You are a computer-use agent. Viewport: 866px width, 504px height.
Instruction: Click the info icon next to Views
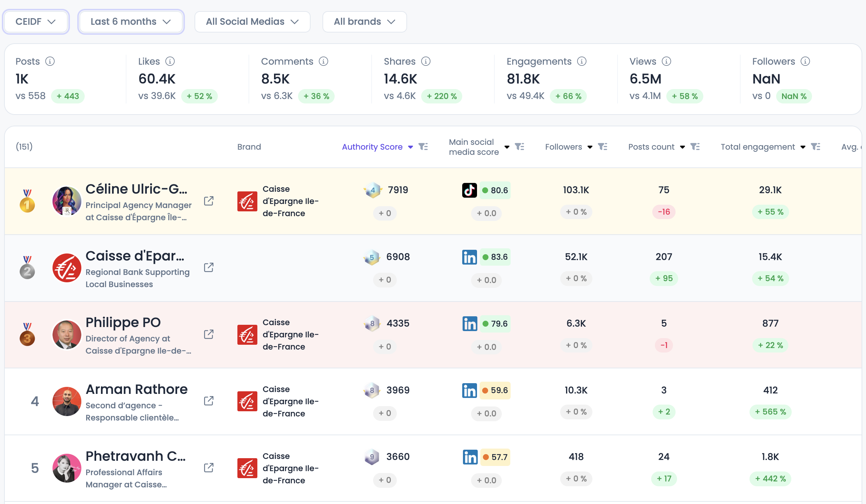(666, 61)
